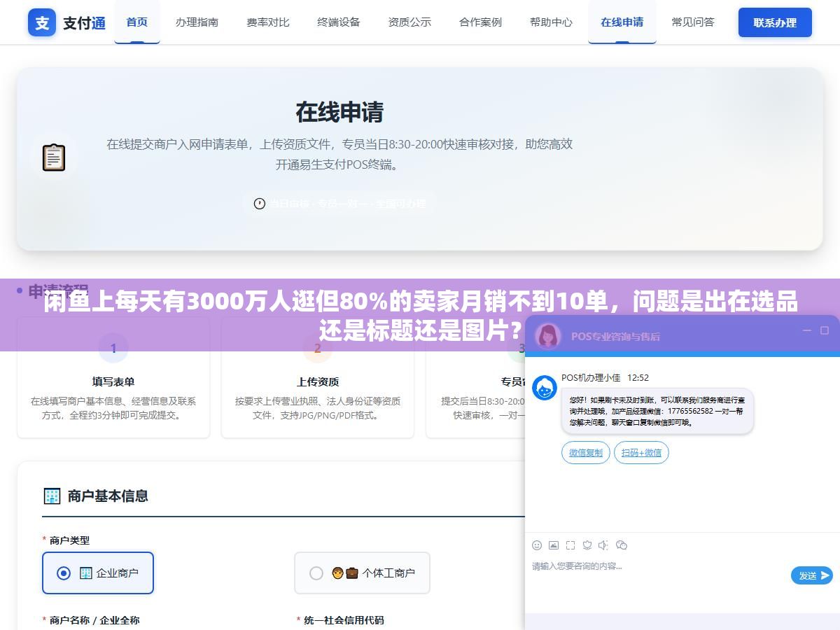Click step 1 circle above 填写表单
840x630 pixels.
113,348
